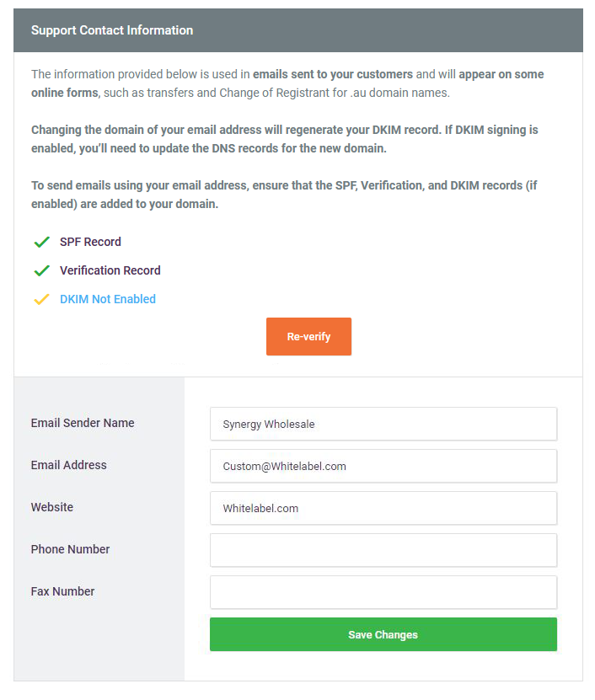Click the green Verification Record checkmark icon
Screen dimensions: 595x700
(41, 271)
